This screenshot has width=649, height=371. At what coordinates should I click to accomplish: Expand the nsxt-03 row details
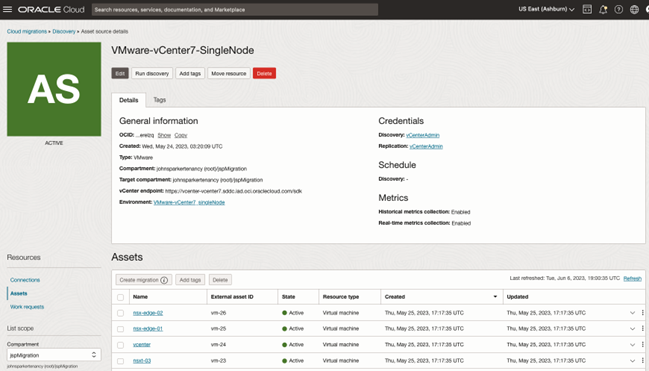(632, 361)
